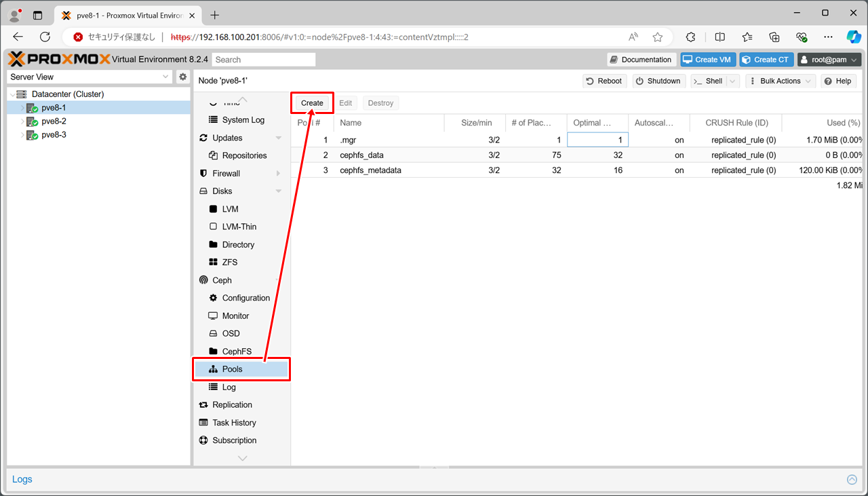This screenshot has height=496, width=868.
Task: Open Task History section
Action: click(234, 423)
